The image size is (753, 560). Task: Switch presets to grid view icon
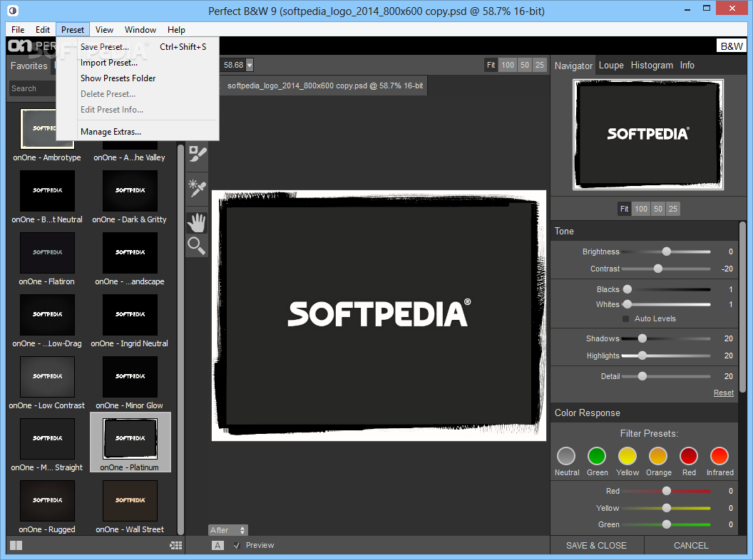click(x=175, y=545)
